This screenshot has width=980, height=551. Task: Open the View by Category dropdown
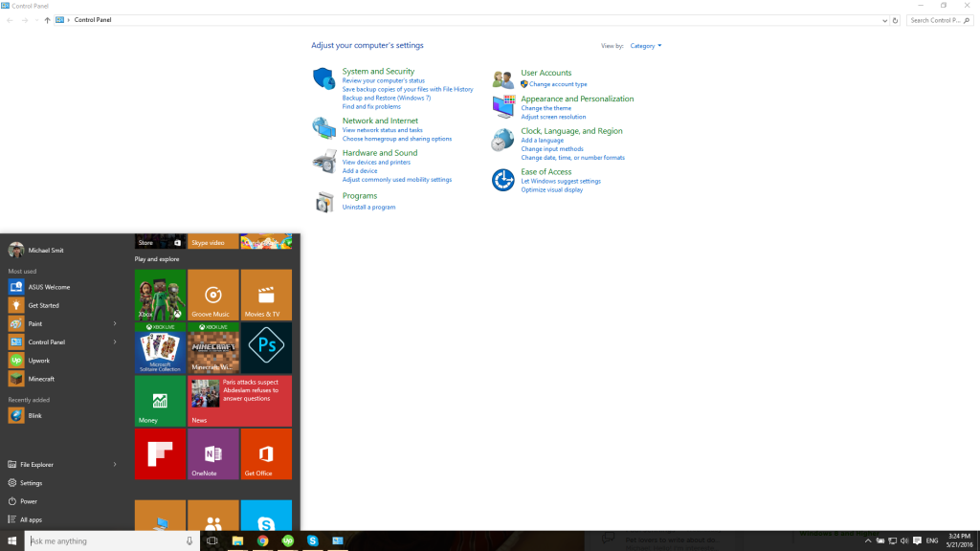click(646, 46)
